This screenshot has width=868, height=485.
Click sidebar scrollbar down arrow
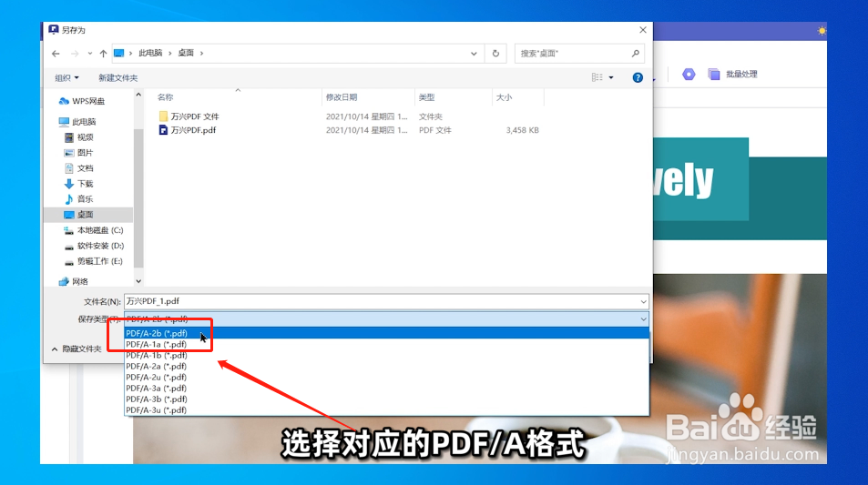(x=138, y=281)
